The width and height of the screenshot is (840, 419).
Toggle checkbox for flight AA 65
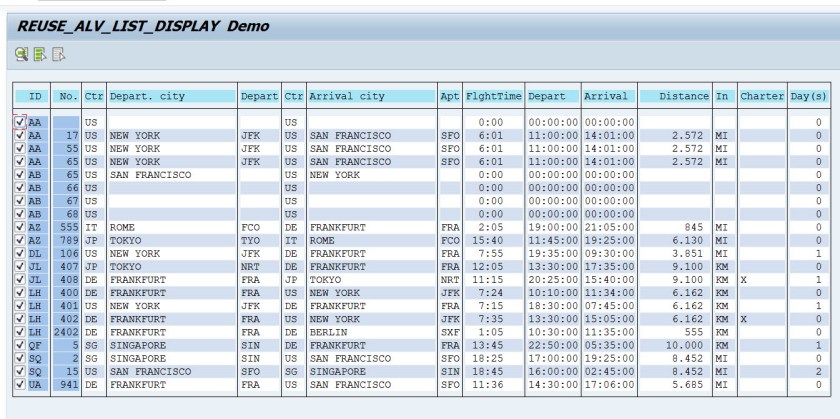(x=20, y=161)
